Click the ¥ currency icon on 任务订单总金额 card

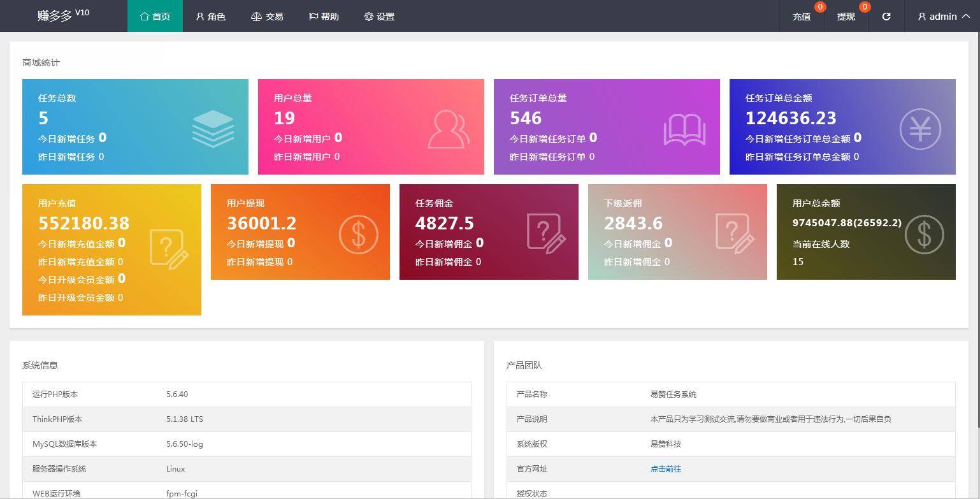pos(919,129)
